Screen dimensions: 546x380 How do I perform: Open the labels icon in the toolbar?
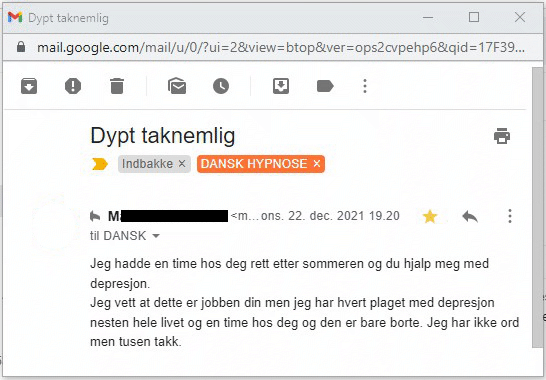click(325, 86)
